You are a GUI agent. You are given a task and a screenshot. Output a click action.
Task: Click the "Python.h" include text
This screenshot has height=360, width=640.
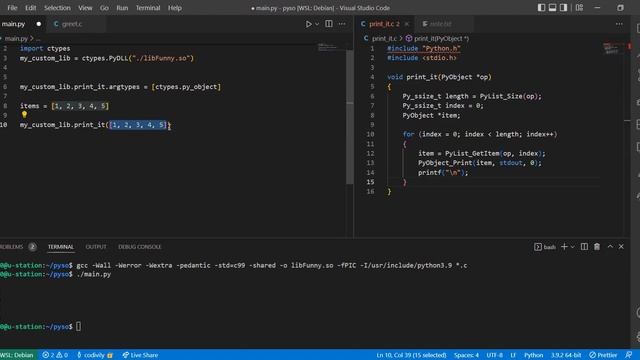pyautogui.click(x=441, y=48)
